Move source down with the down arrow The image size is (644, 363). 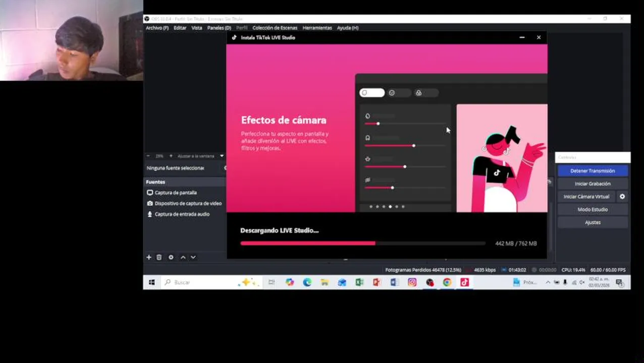click(193, 257)
